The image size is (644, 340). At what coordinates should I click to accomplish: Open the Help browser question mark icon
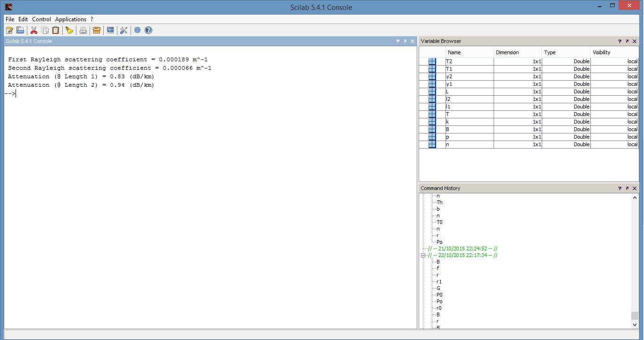(x=149, y=30)
